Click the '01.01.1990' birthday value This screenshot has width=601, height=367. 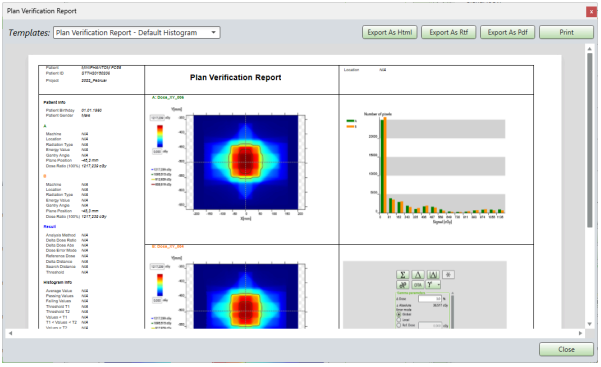pos(92,110)
